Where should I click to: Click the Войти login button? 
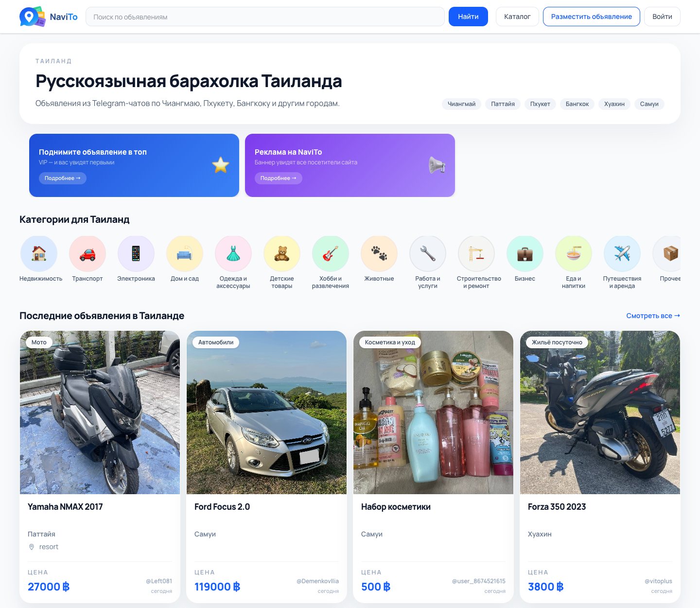[662, 17]
